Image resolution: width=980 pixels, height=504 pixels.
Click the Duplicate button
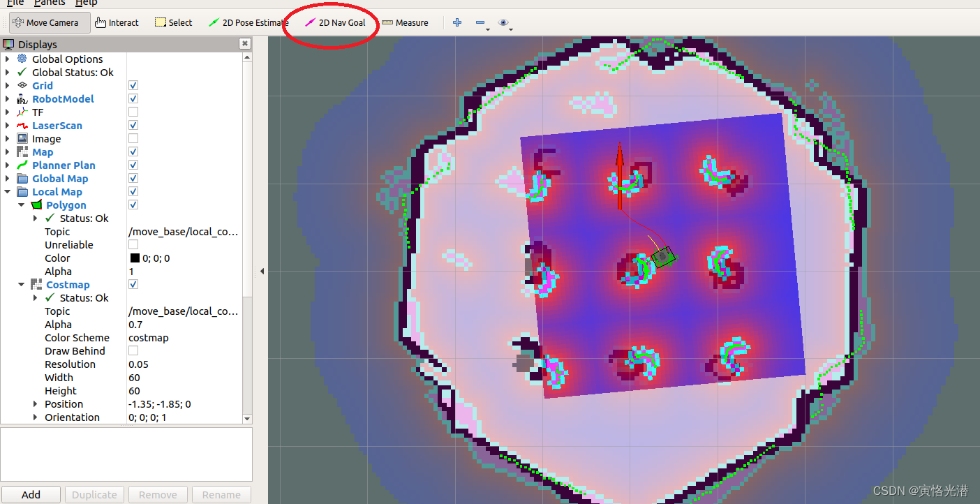[94, 494]
